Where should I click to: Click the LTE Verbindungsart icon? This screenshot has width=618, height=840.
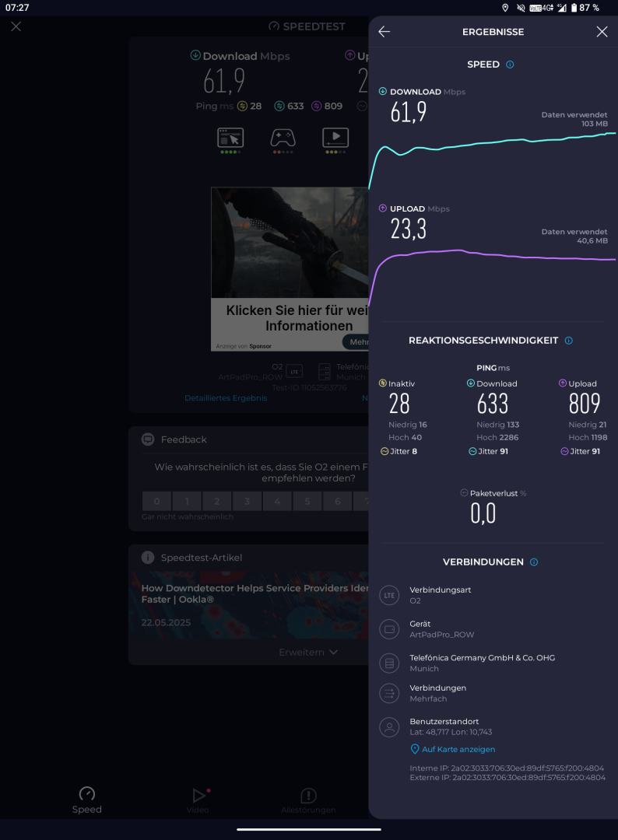click(389, 595)
